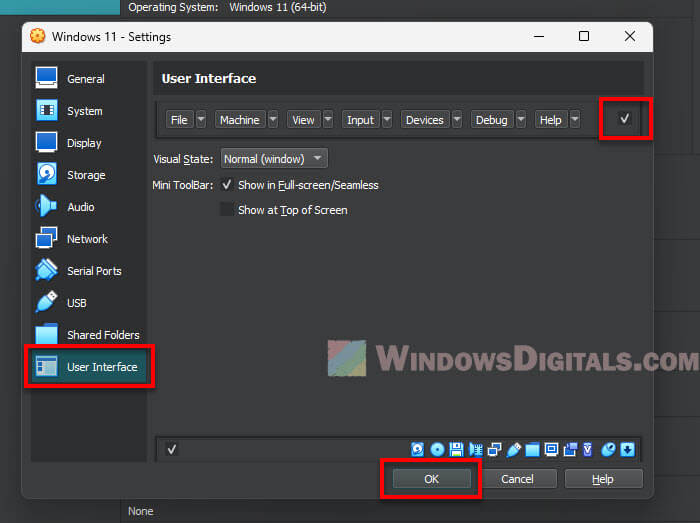Enable Show at Top of Screen
The height and width of the screenshot is (523, 700).
tap(227, 209)
